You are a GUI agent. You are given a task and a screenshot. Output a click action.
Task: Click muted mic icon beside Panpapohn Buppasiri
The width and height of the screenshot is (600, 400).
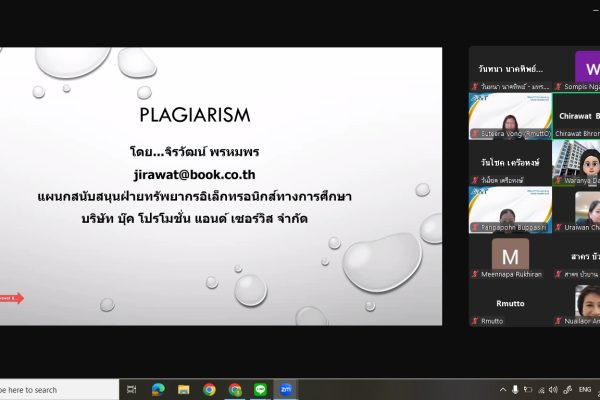pyautogui.click(x=475, y=227)
